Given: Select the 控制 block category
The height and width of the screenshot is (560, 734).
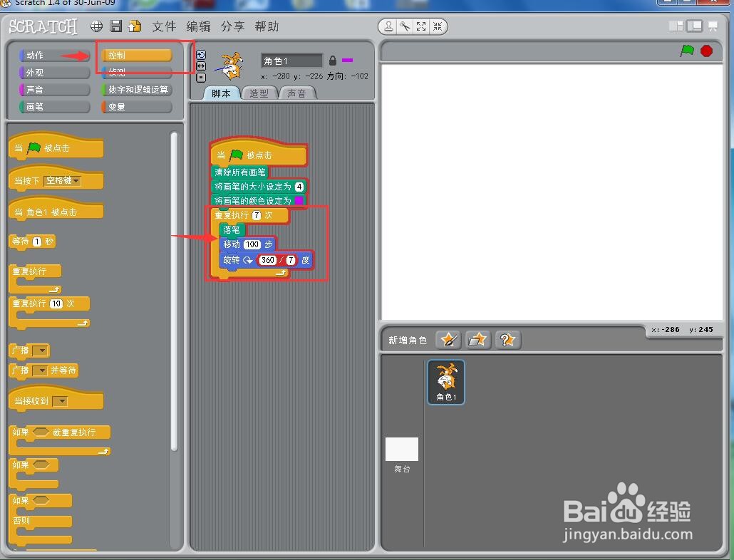Looking at the screenshot, I should click(136, 56).
